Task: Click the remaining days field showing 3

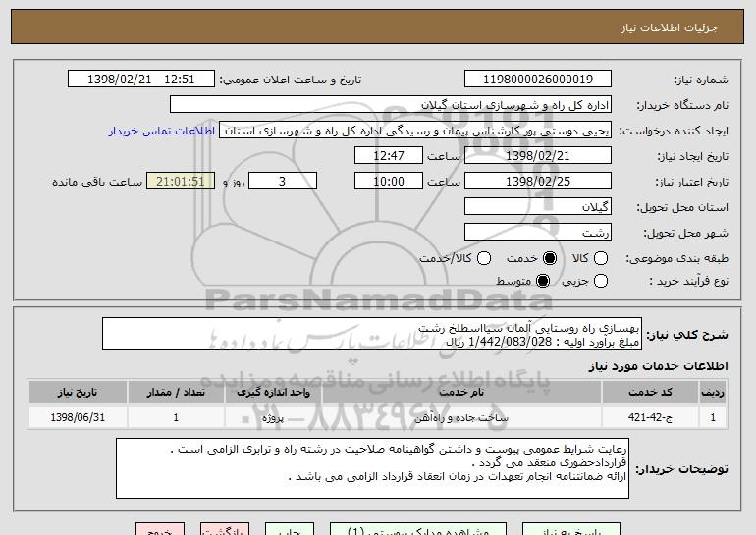Action: click(x=283, y=182)
